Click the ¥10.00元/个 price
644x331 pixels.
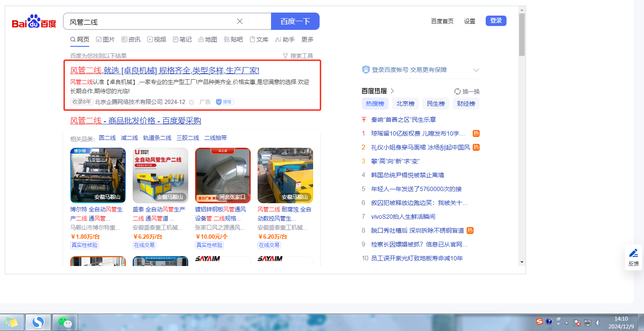tap(212, 237)
